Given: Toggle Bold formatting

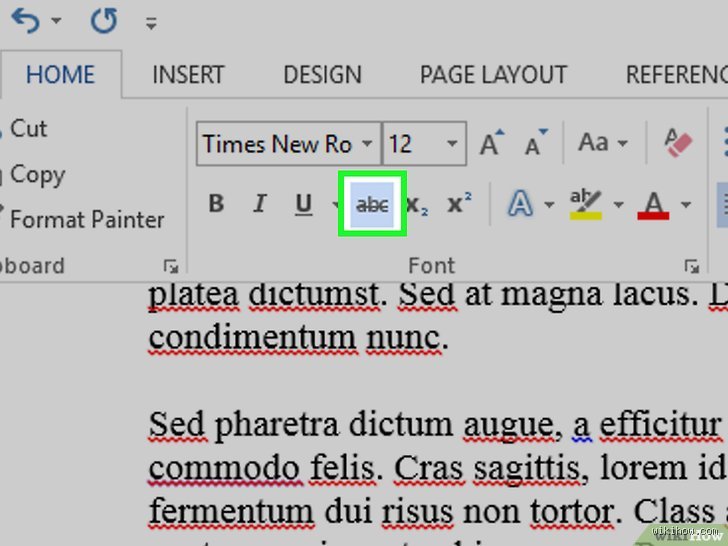Looking at the screenshot, I should 216,203.
